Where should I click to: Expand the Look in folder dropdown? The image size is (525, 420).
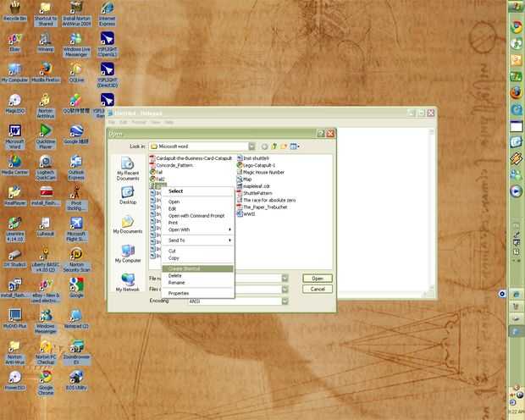pos(251,146)
